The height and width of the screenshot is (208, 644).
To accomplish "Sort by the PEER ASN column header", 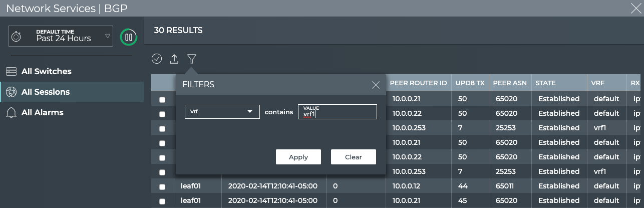I will click(x=509, y=83).
